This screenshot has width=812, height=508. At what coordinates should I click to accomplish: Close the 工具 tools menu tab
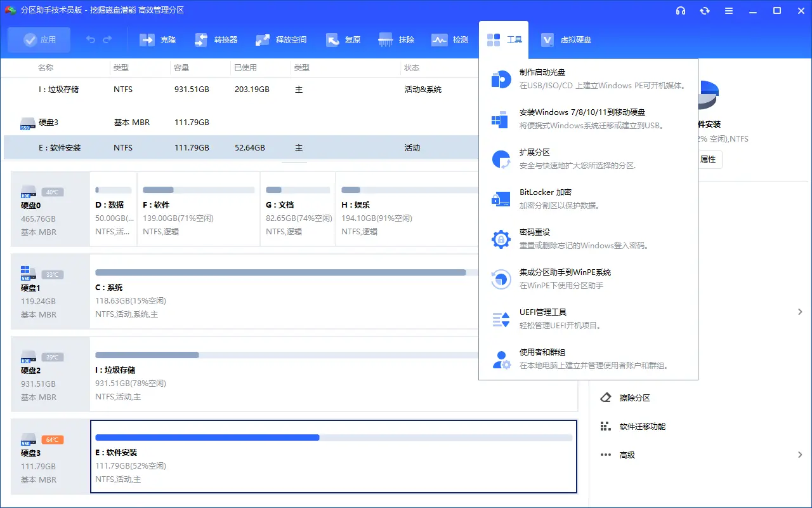[x=504, y=40]
